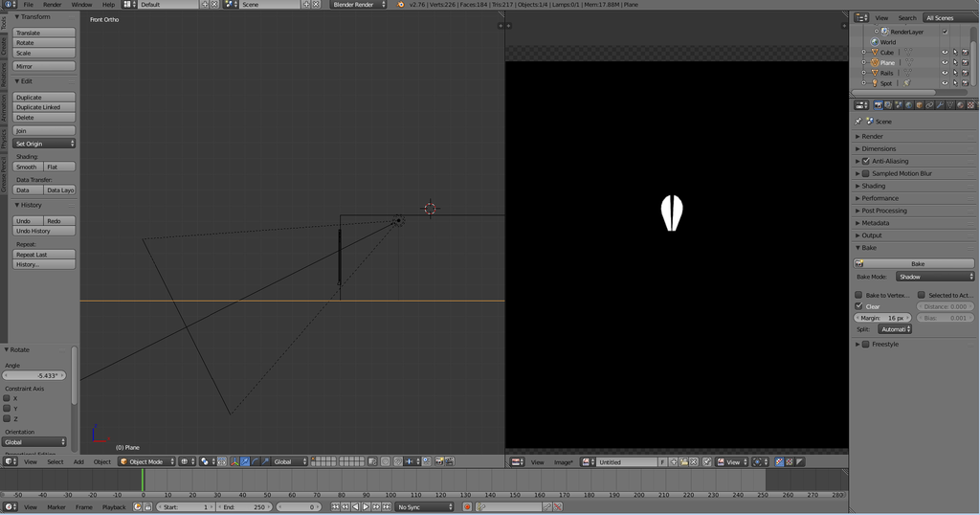Jump to first frame playback button

335,507
